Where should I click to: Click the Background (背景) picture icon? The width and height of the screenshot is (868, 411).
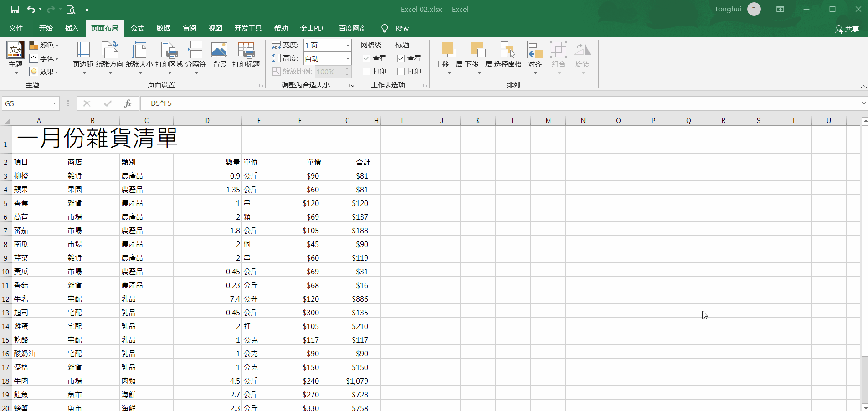219,50
